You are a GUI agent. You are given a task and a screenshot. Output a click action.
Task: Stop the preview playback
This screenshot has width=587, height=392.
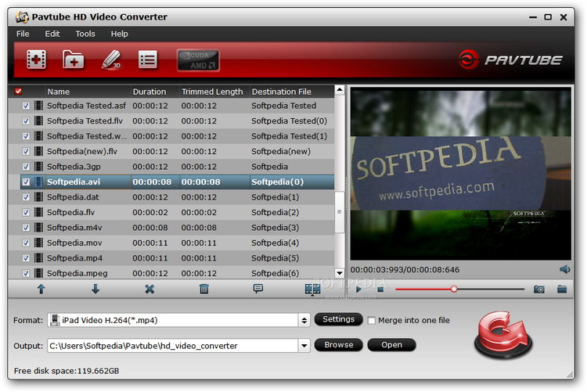pos(380,289)
